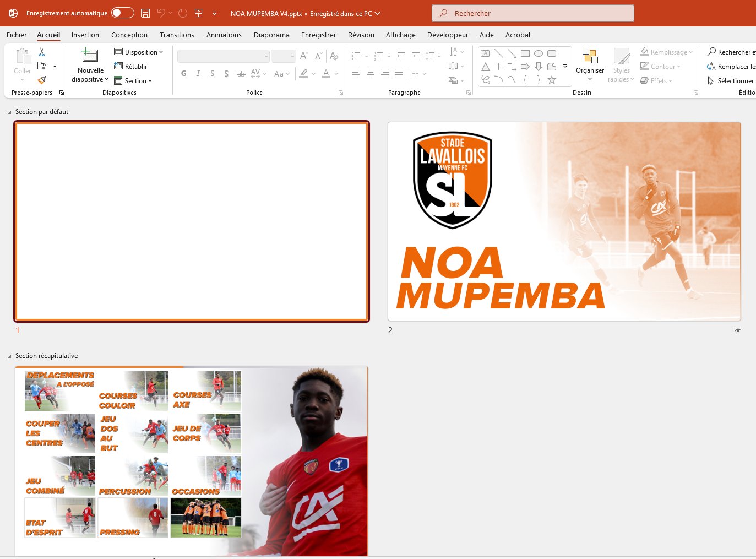Collapse the Section récapitulative group
This screenshot has width=756, height=559.
coord(9,356)
